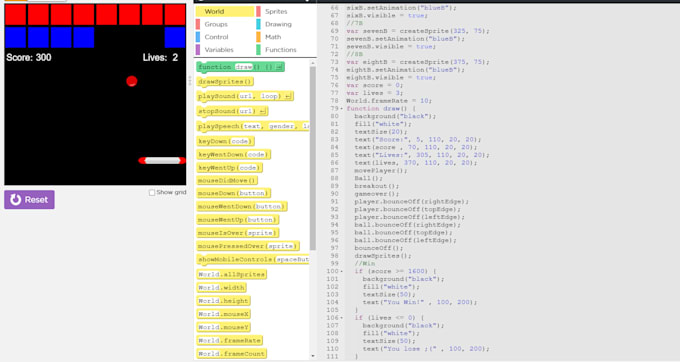The image size is (680, 362).
Task: Choose the World.frameCount block
Action: click(x=232, y=354)
